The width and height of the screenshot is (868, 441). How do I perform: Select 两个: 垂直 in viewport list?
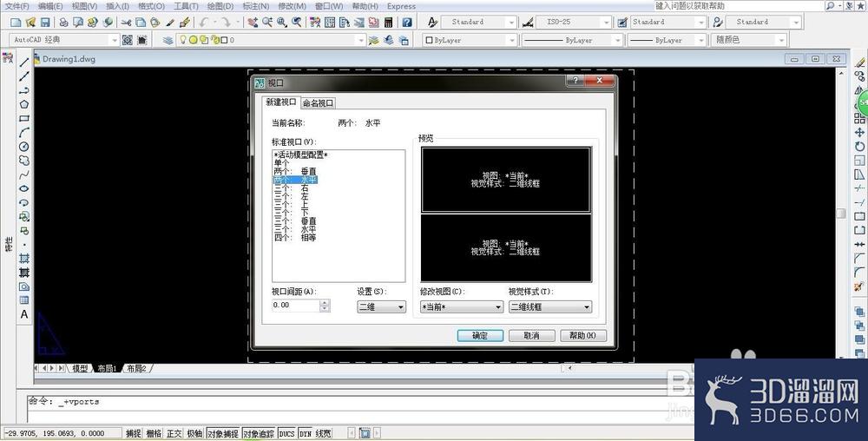pos(295,172)
